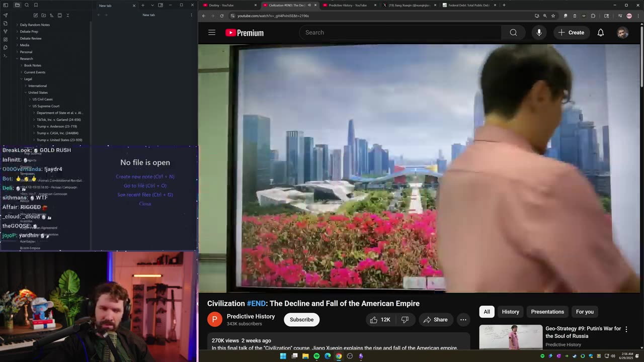This screenshot has height=362, width=644.
Task: Subscribe to Predictive History channel
Action: [301, 320]
